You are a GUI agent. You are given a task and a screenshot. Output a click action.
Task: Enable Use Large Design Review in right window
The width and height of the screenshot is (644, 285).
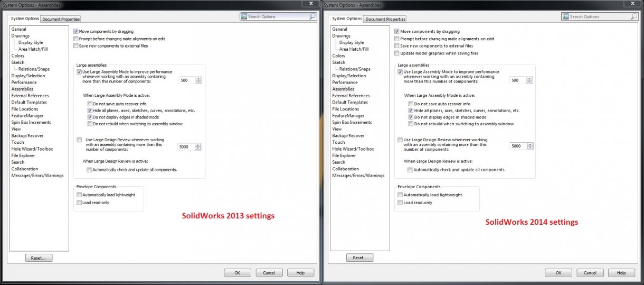pos(400,140)
